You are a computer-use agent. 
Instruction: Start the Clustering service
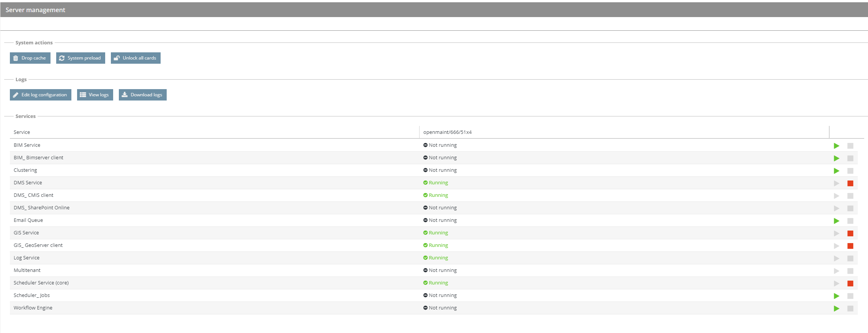coord(836,171)
